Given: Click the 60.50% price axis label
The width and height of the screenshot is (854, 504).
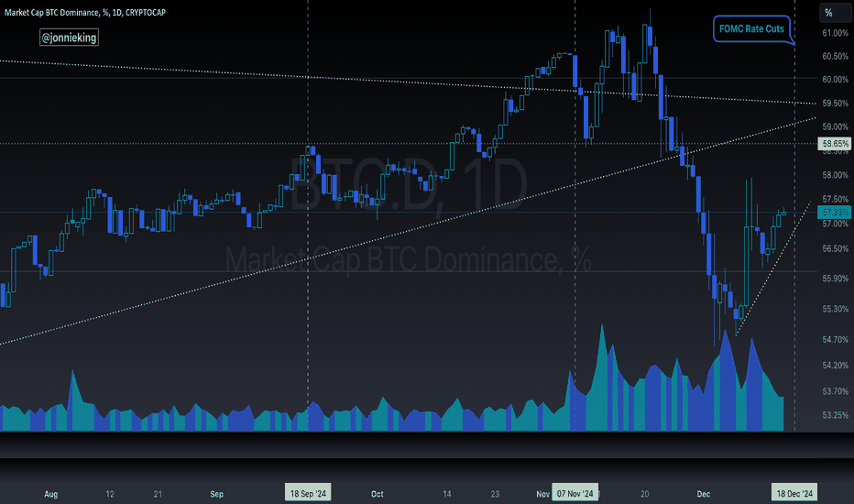Looking at the screenshot, I should click(835, 56).
